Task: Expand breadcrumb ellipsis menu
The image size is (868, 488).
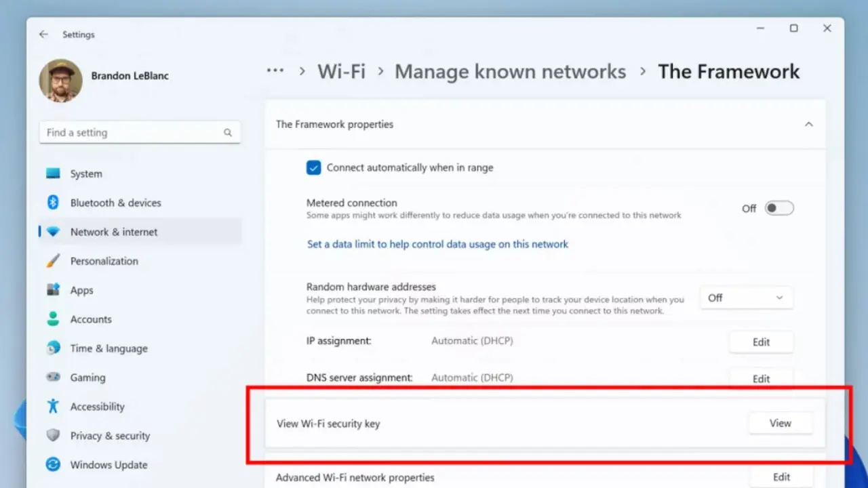Action: (275, 70)
